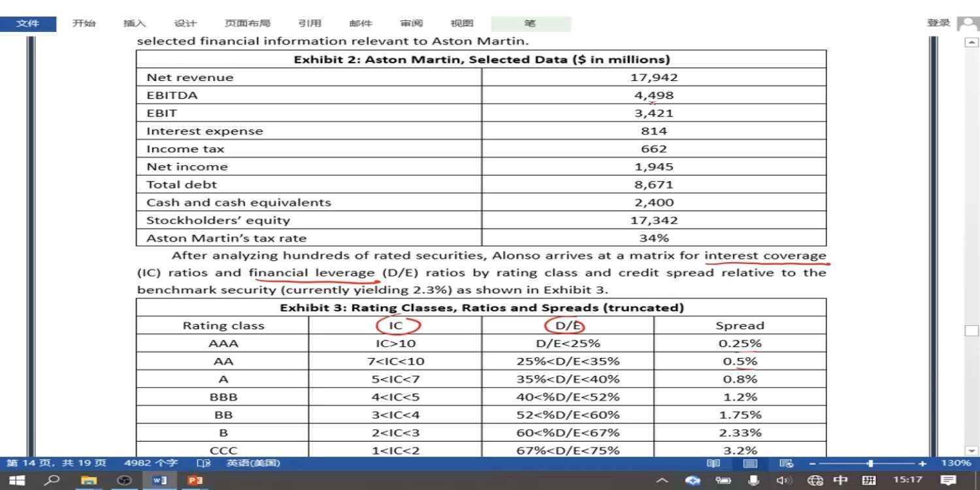
Task: Open the 文件 menu tab
Action: (x=27, y=24)
